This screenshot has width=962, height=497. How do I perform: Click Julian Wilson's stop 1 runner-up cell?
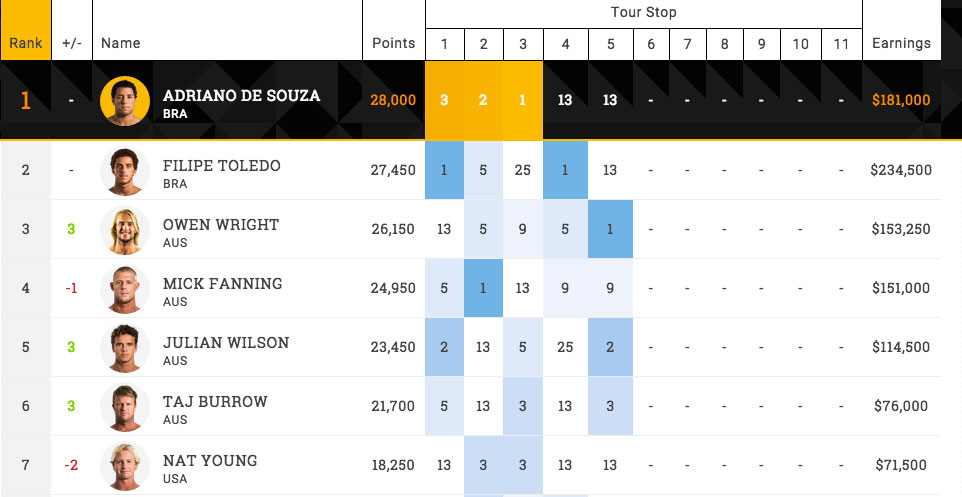pos(444,347)
